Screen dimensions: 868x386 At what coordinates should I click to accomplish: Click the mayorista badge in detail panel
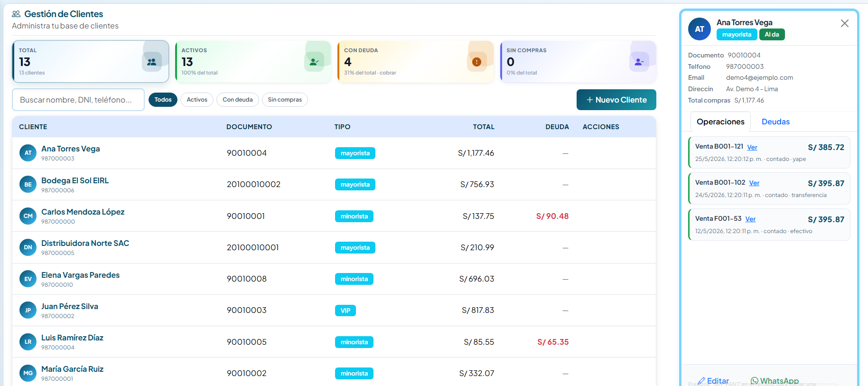click(737, 34)
